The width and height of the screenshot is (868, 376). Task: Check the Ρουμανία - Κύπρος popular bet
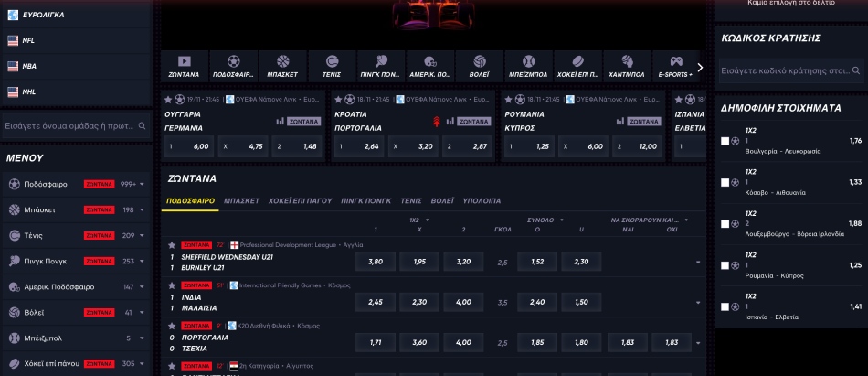tap(725, 265)
